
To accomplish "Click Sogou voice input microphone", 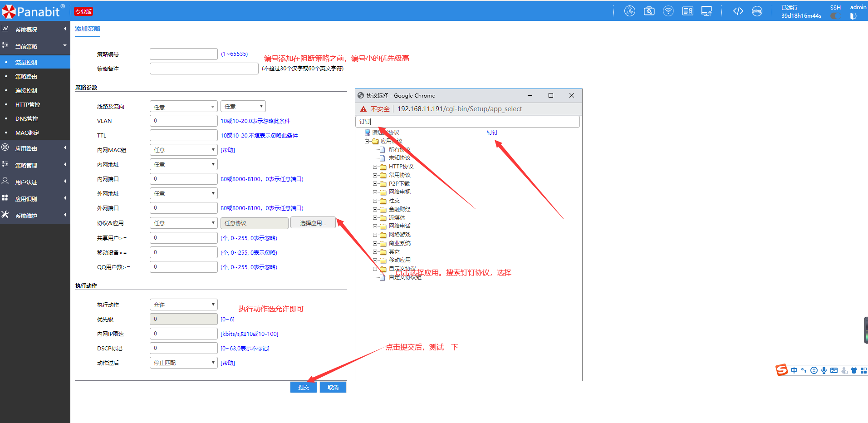I will click(824, 370).
